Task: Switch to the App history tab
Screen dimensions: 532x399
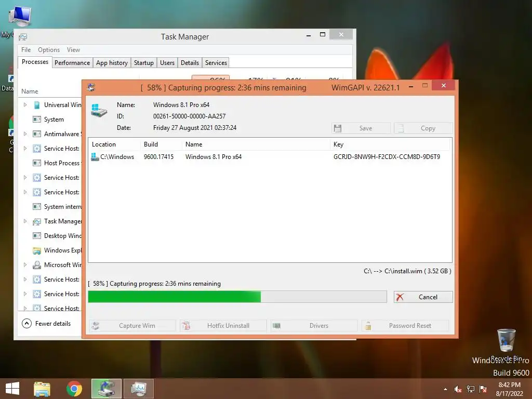Action: 112,63
